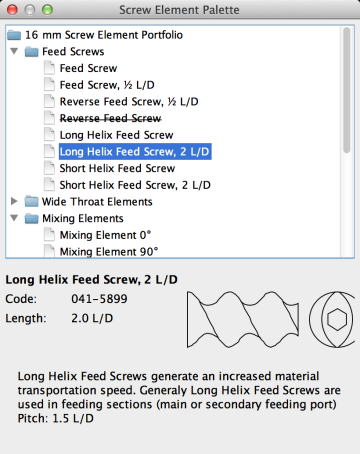The image size is (360, 454).
Task: Select Feed Screw, ½ L/D item
Action: click(x=107, y=85)
